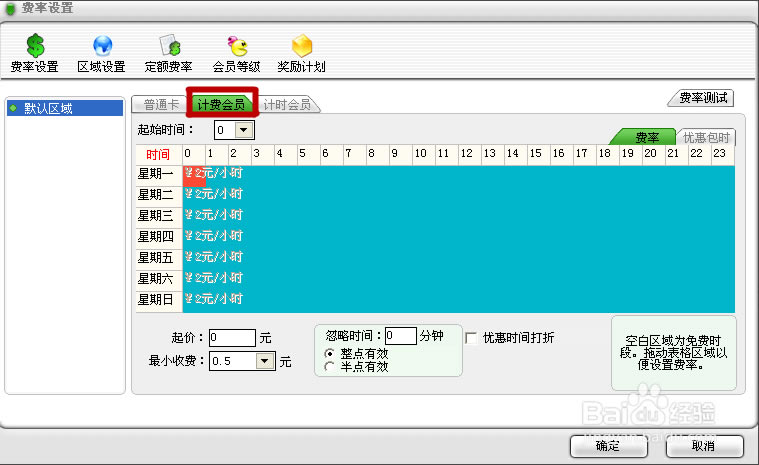Switch to 普通卡 tab
Viewport: 759px width, 465px height.
pos(161,104)
